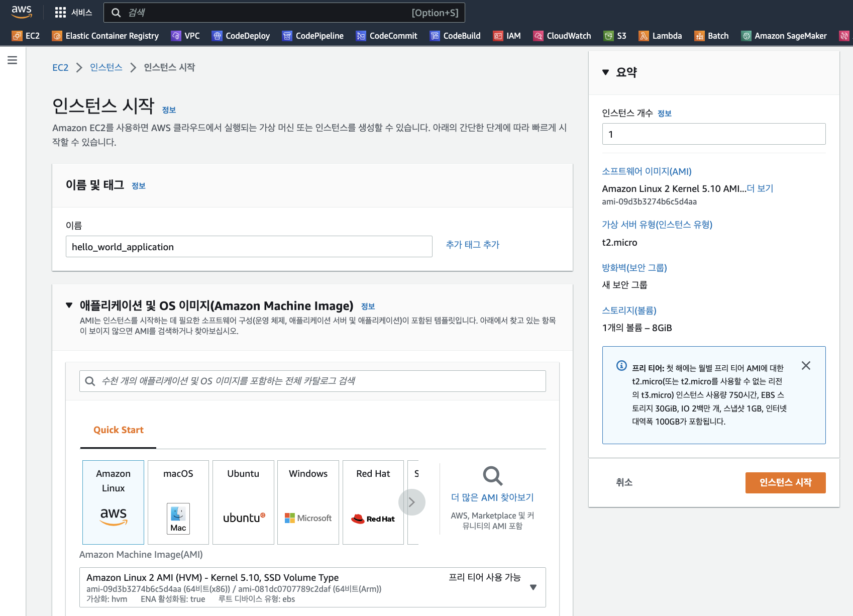Show next AMI tiles with arrow button
Image resolution: width=853 pixels, height=616 pixels.
coord(412,502)
